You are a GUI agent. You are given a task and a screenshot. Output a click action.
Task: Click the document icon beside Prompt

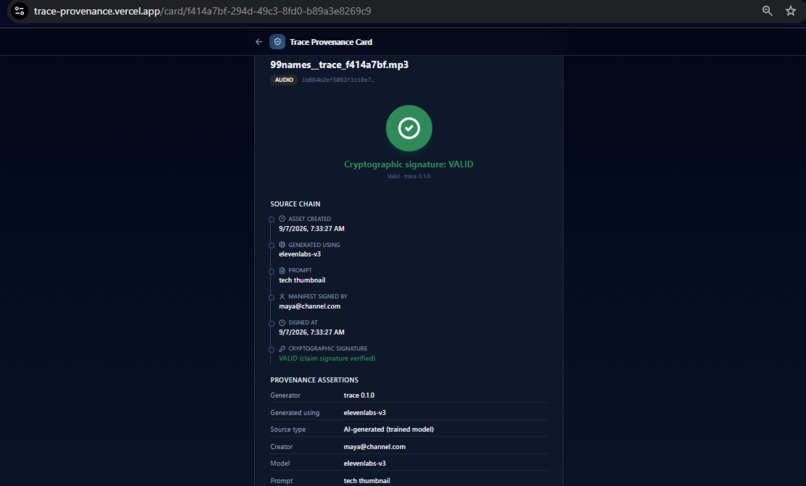click(282, 271)
